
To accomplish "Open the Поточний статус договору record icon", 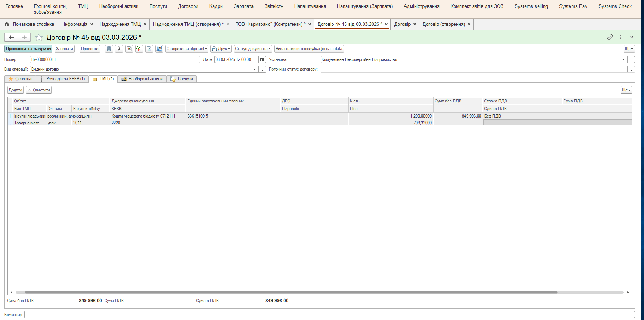I will point(631,69).
